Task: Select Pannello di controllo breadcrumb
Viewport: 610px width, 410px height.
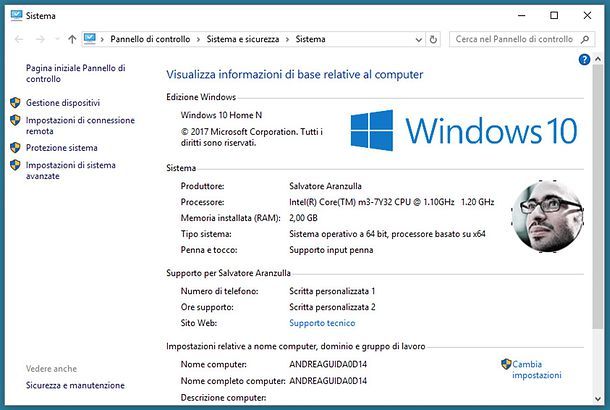Action: point(150,39)
